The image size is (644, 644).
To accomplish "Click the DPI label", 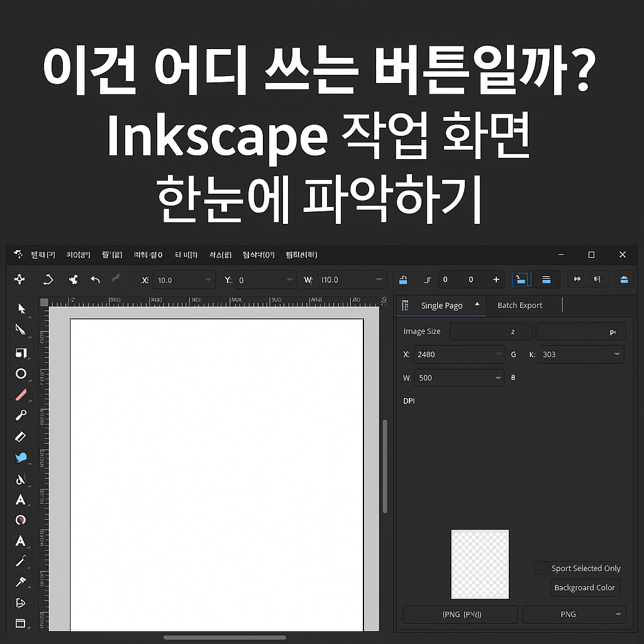I will 409,401.
